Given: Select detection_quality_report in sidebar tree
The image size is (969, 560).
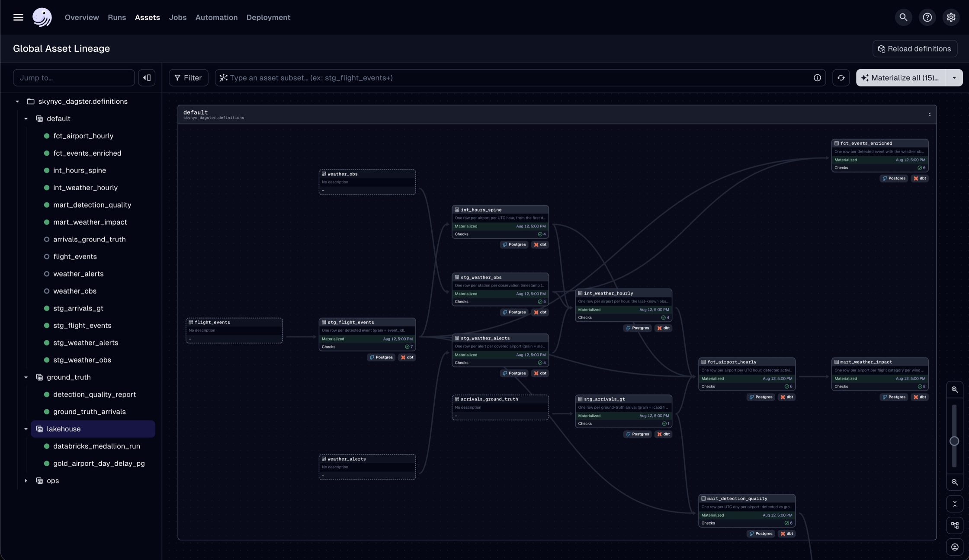Looking at the screenshot, I should tap(94, 395).
